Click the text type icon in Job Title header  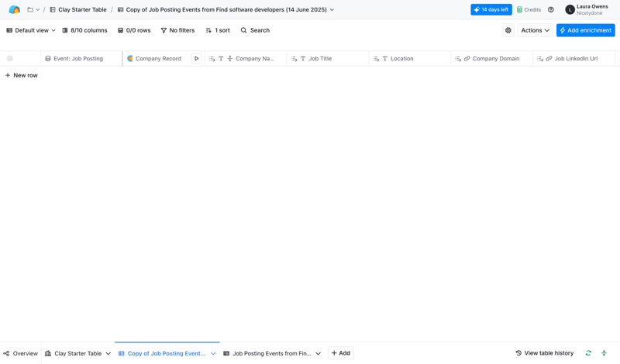click(303, 59)
